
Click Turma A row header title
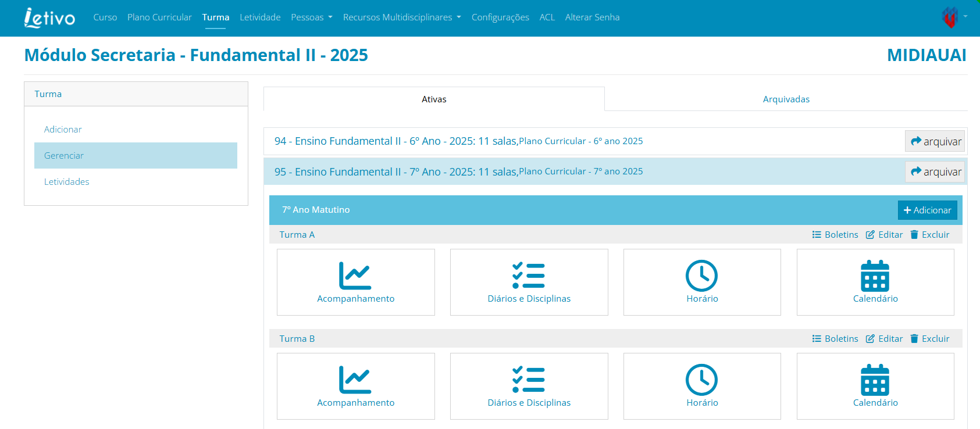[x=297, y=235]
